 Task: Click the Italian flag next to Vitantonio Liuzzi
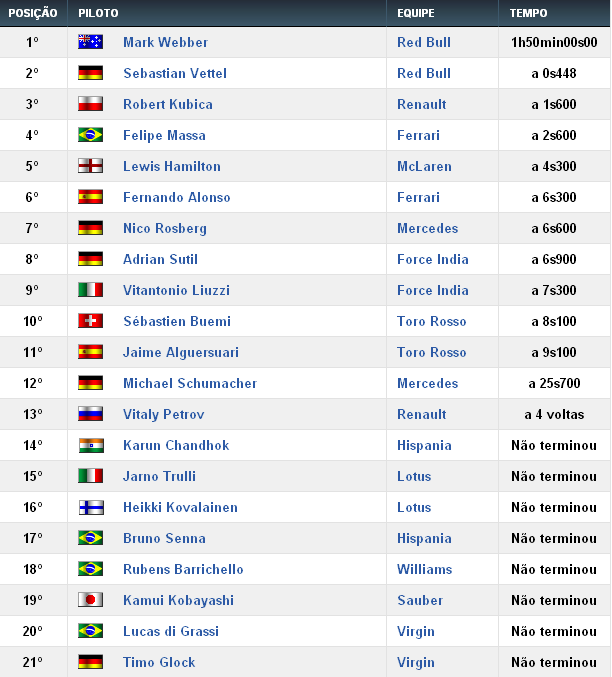click(90, 290)
